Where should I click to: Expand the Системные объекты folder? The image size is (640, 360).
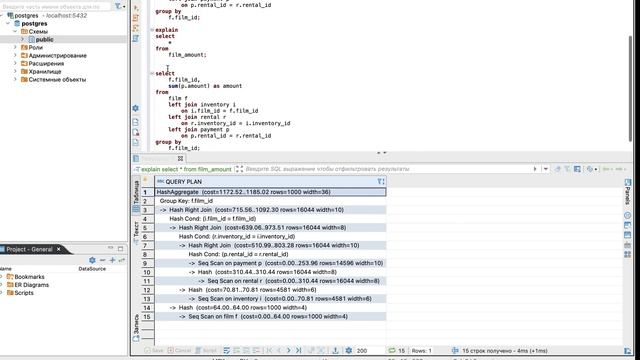[x=16, y=79]
